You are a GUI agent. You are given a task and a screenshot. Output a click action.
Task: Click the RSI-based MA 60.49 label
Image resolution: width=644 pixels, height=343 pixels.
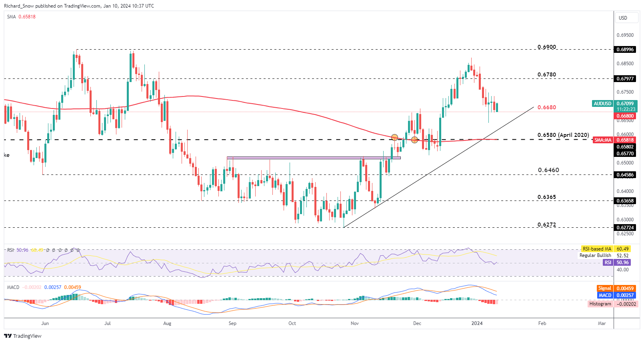pyautogui.click(x=606, y=249)
